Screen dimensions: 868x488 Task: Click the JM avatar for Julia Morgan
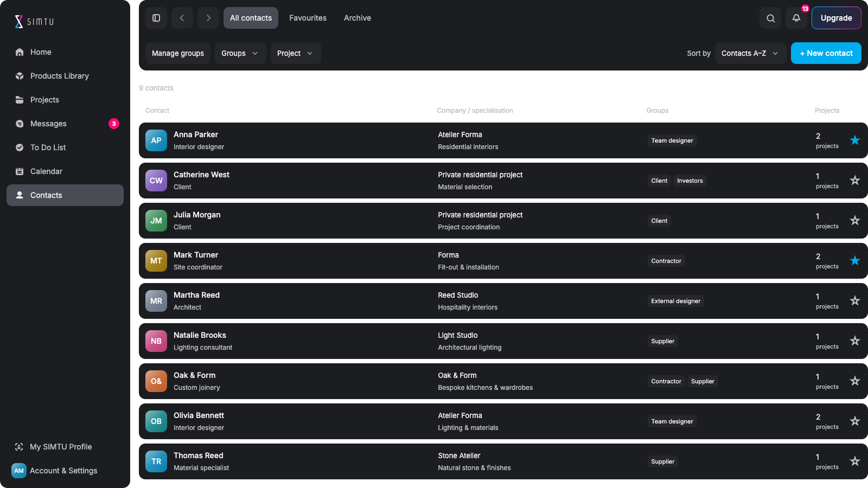[x=156, y=221]
